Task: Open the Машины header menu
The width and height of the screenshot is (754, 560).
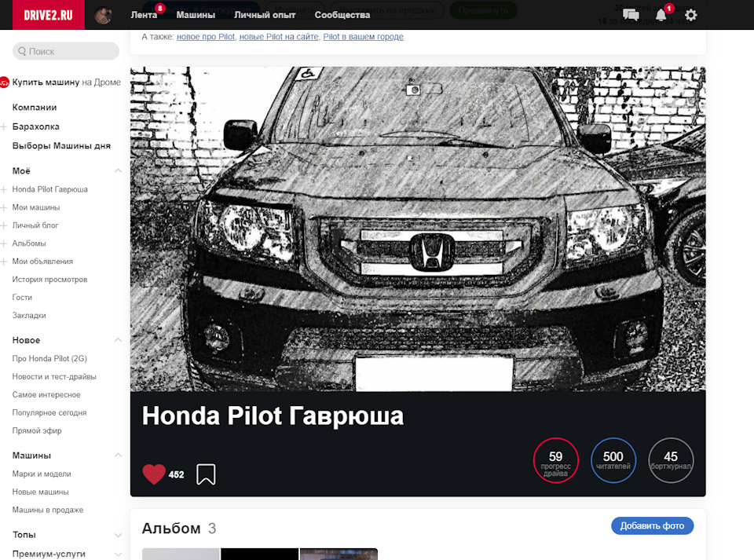Action: (x=196, y=15)
